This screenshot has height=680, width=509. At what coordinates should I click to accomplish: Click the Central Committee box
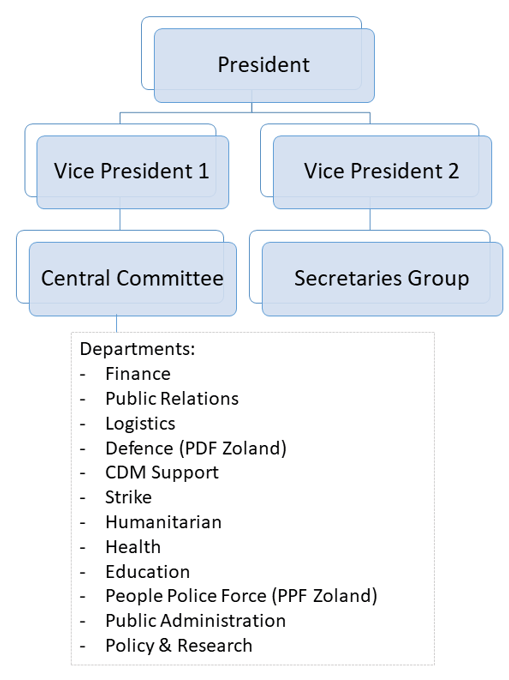[x=133, y=279]
